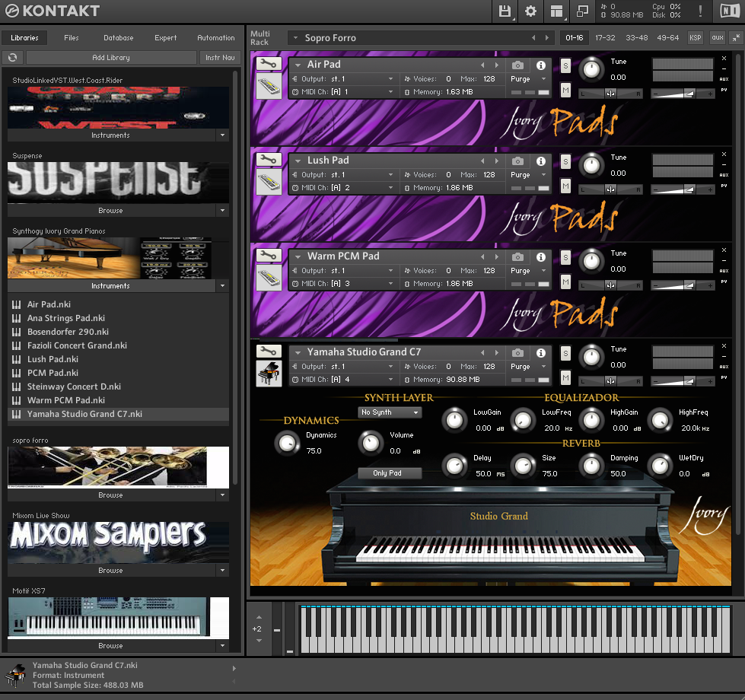The width and height of the screenshot is (745, 700).
Task: Load previous multi with left arrow
Action: tap(533, 37)
